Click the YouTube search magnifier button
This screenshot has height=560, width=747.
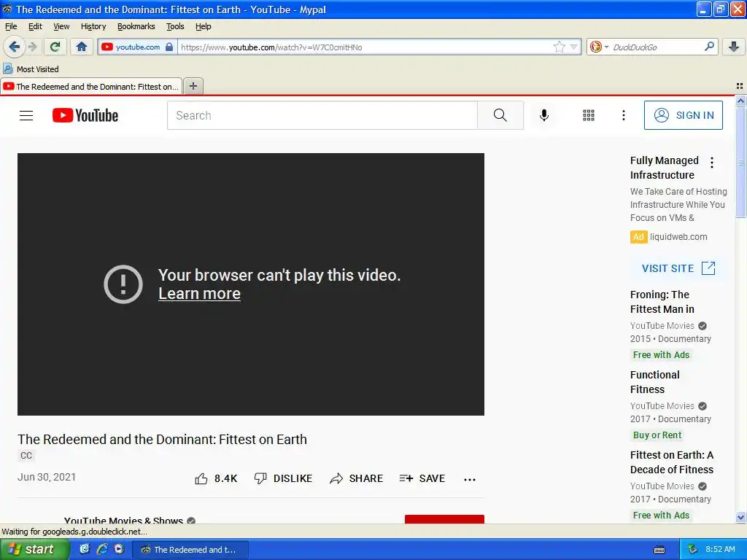click(x=500, y=115)
